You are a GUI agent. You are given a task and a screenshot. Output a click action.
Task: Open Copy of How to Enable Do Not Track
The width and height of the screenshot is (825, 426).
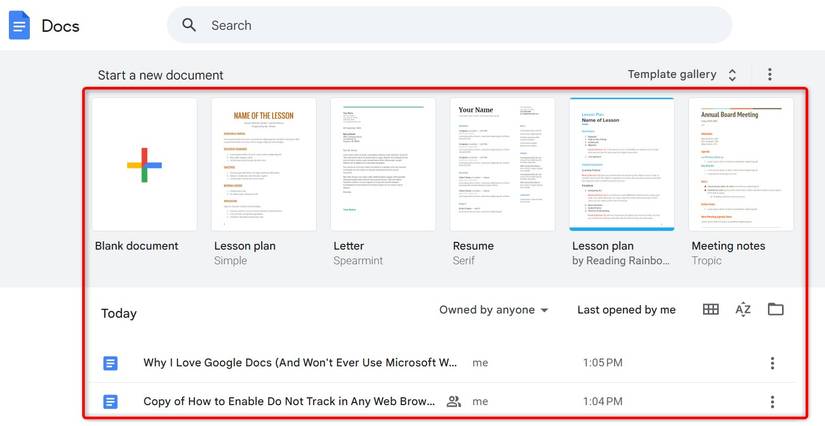[290, 402]
